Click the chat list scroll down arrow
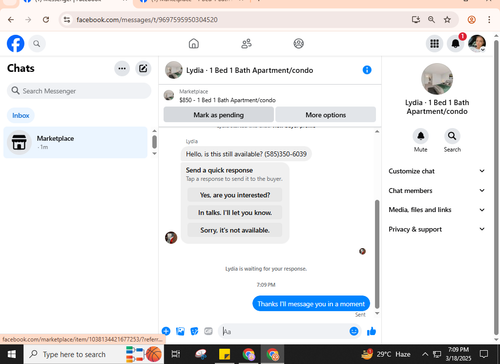 154,153
